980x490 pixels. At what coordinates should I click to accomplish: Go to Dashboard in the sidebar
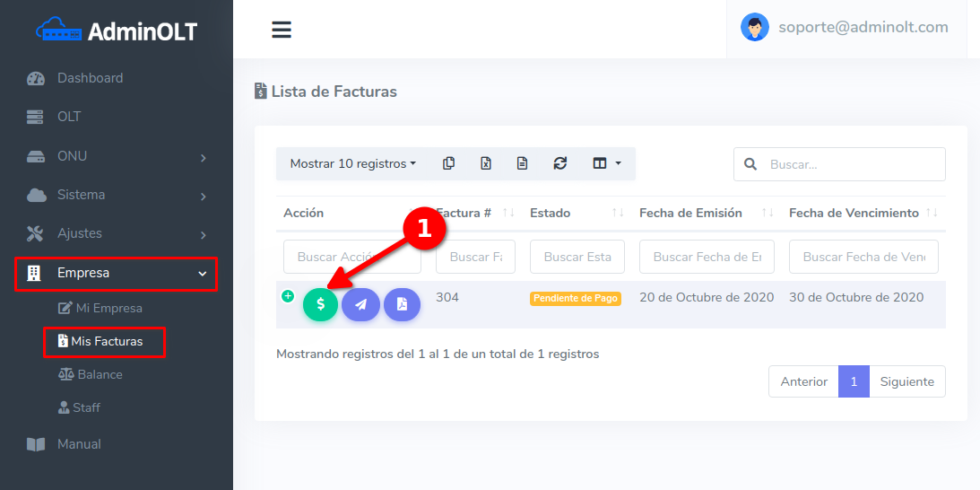point(90,78)
